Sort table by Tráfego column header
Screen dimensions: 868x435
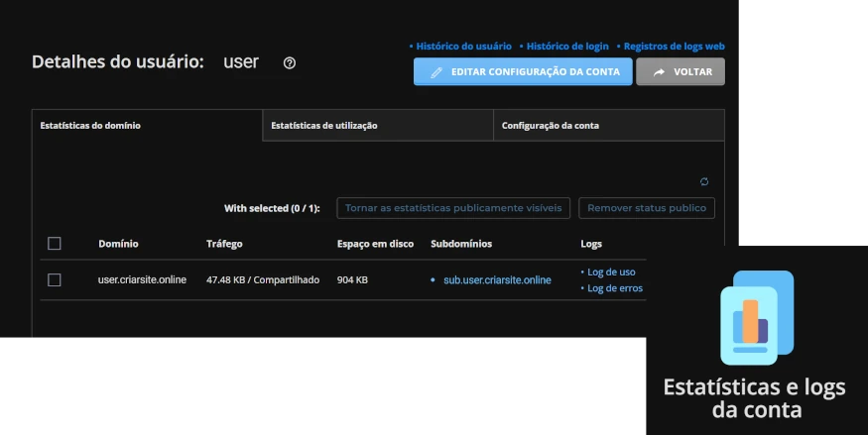224,244
